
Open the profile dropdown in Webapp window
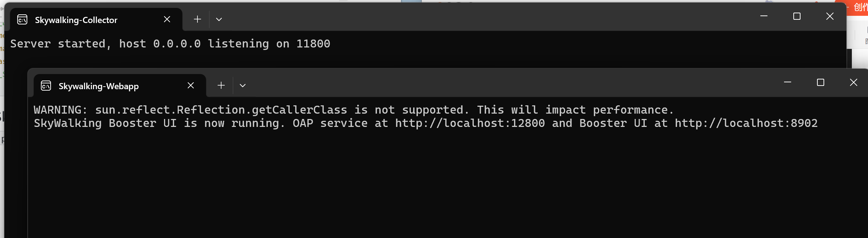pyautogui.click(x=243, y=86)
